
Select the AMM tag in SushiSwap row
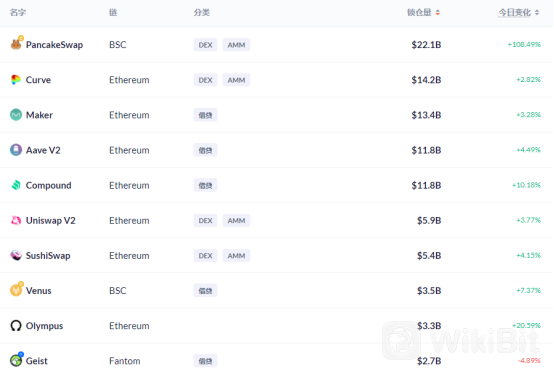236,256
